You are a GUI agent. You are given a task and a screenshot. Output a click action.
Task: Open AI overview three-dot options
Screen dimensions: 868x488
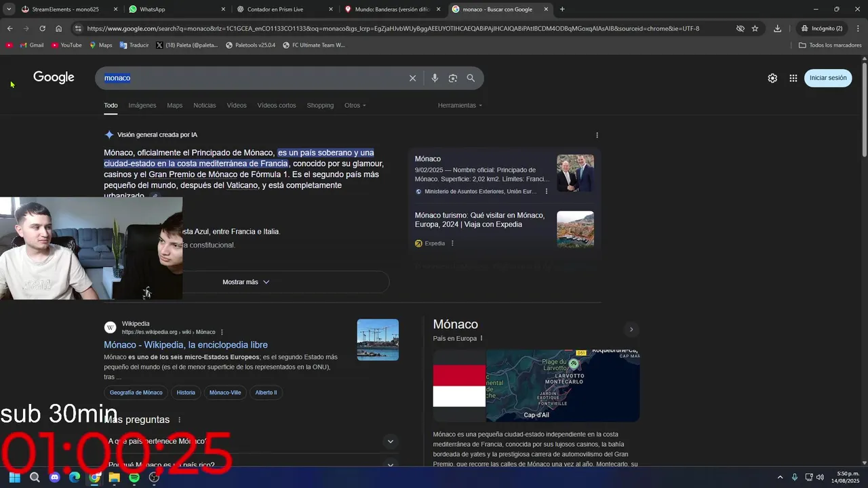coord(597,135)
